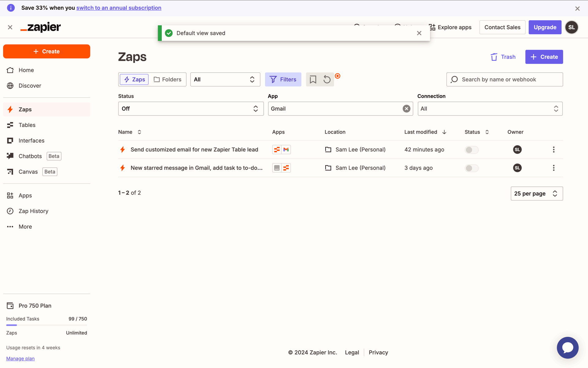
Task: Follow the switch to an annual subscription link
Action: coord(119,8)
